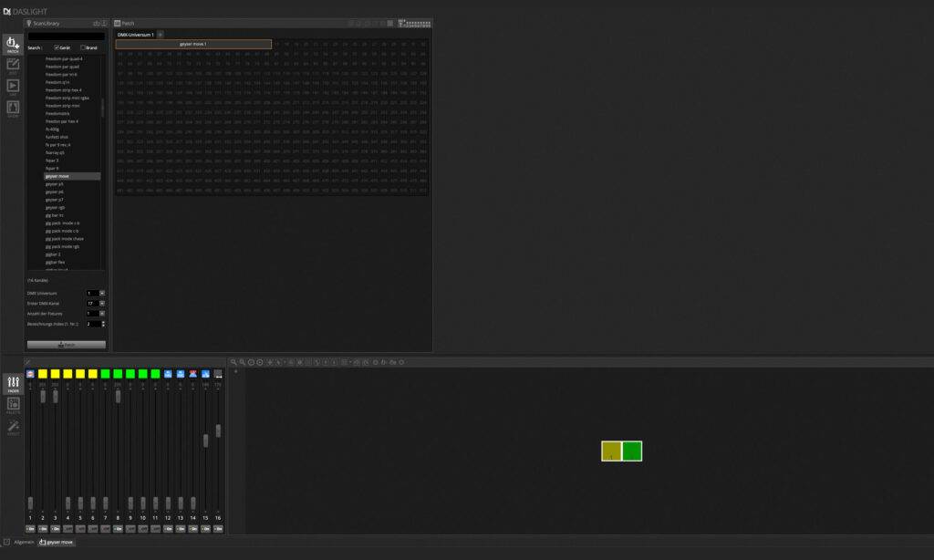The height and width of the screenshot is (560, 934).
Task: Select the DMX-Universum 1 tab
Action: [x=134, y=34]
